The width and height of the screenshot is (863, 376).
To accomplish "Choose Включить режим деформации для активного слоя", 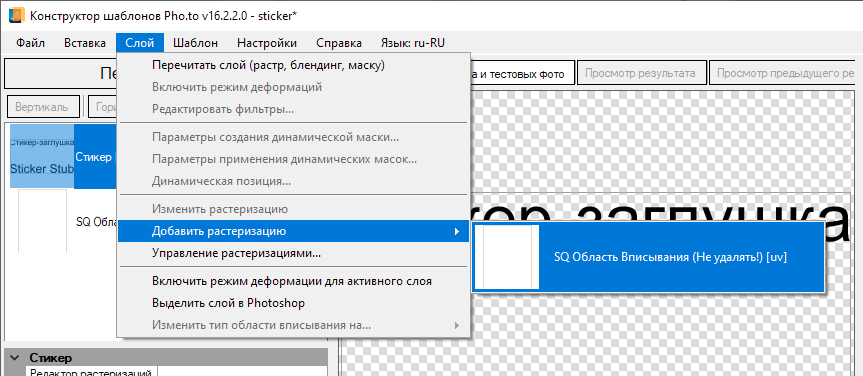I will 293,281.
